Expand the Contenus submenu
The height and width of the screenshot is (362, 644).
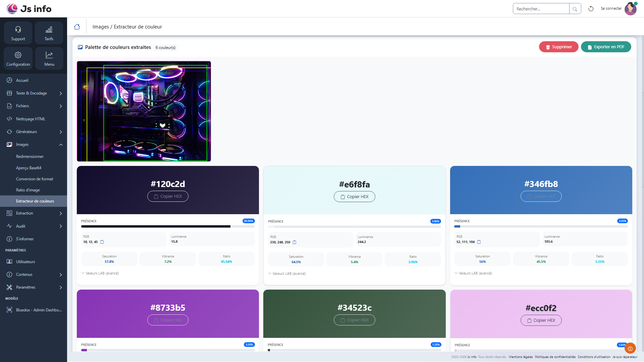(61, 275)
